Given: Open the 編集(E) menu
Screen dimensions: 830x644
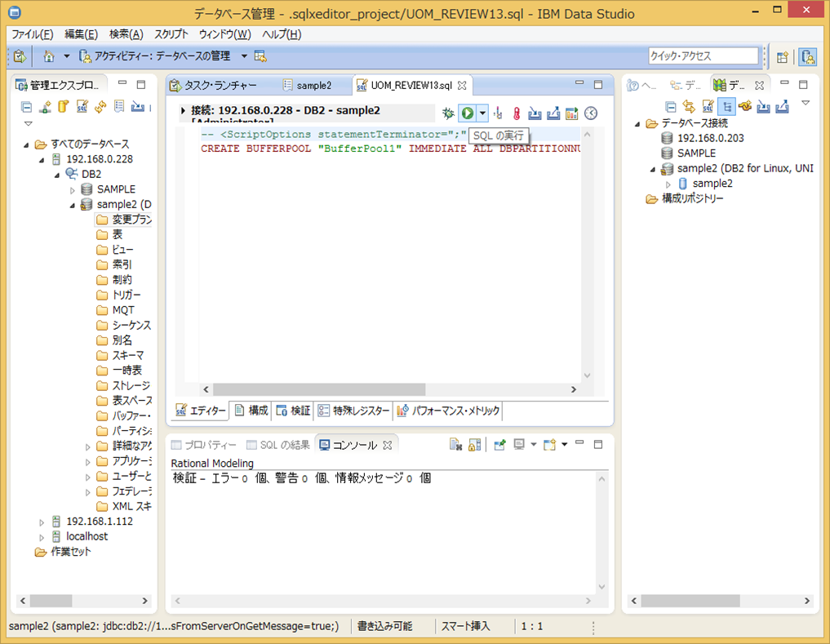Looking at the screenshot, I should (81, 34).
